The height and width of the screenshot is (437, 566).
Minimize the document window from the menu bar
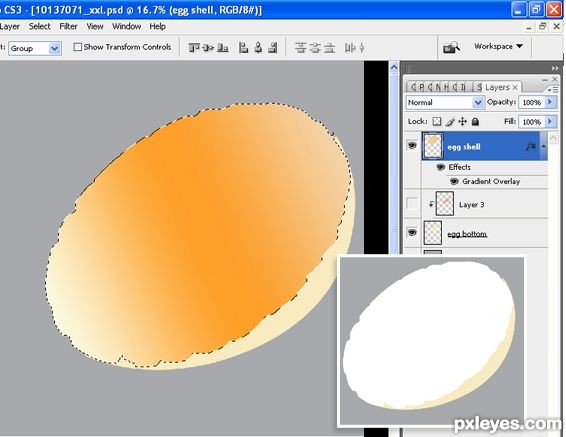529,27
